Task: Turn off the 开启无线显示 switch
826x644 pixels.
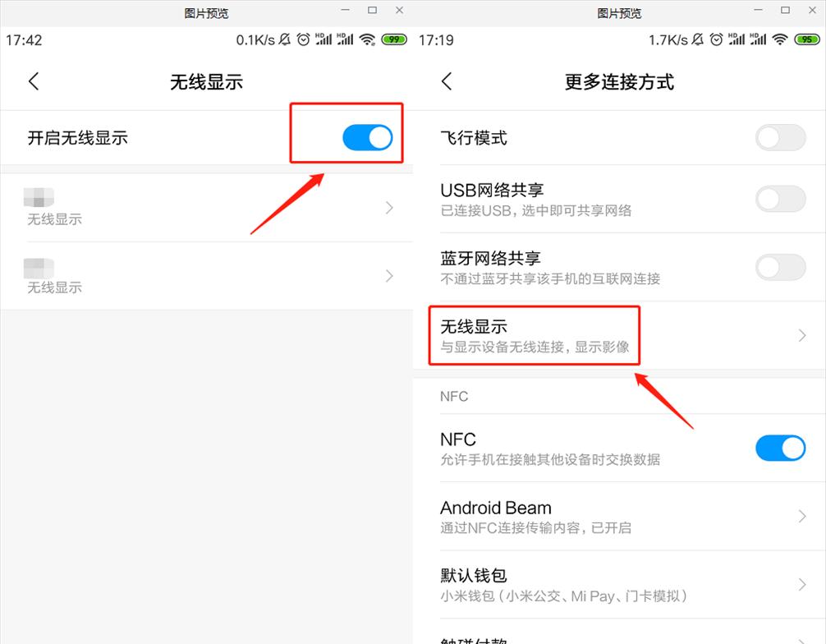Action: (x=367, y=137)
